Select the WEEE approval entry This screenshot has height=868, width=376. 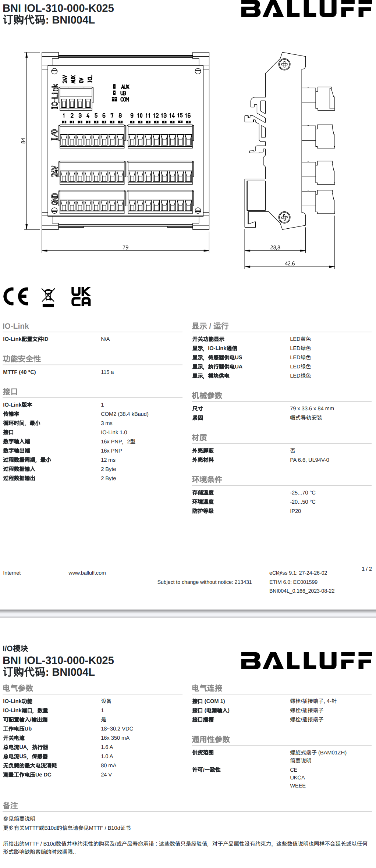pyautogui.click(x=298, y=786)
